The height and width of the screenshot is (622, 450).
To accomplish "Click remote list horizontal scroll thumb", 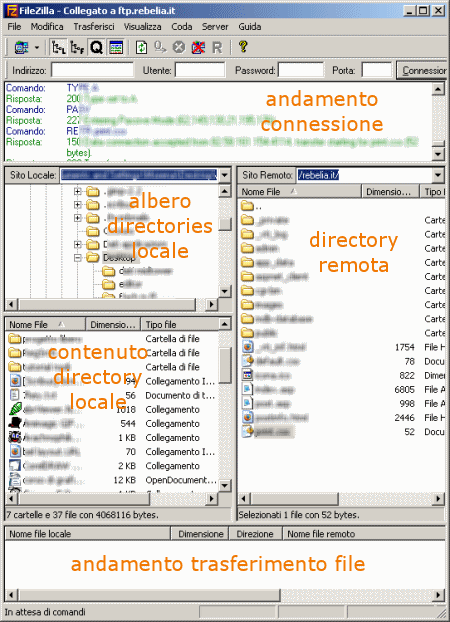I will click(294, 499).
